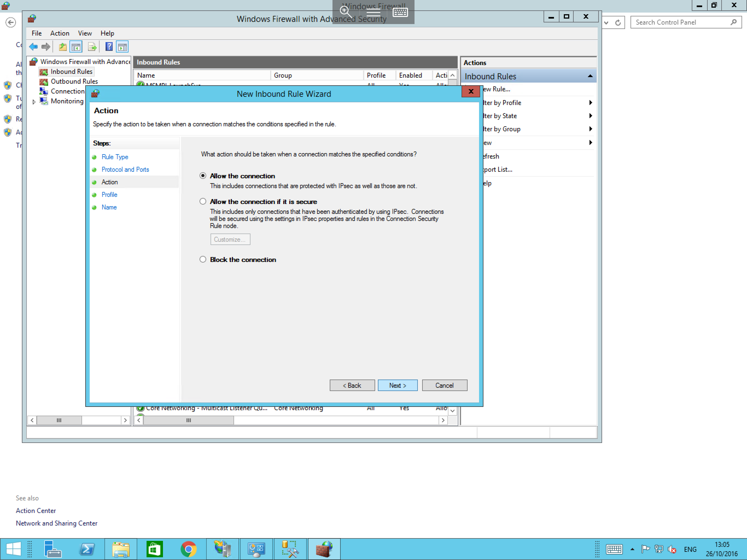Select Allow the connection radio button
747x560 pixels.
[203, 176]
